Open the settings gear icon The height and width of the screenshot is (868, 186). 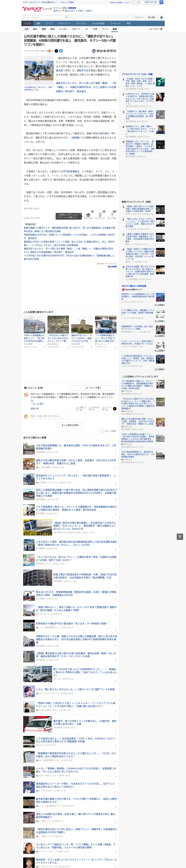point(161,18)
